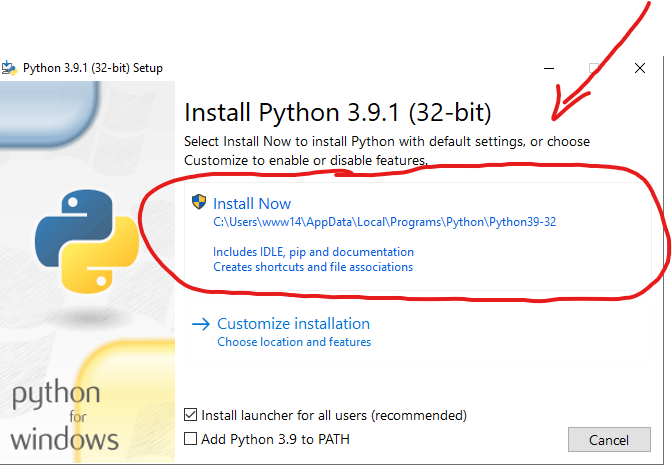The width and height of the screenshot is (672, 465).
Task: Click the Install Now option
Action: tap(418, 237)
